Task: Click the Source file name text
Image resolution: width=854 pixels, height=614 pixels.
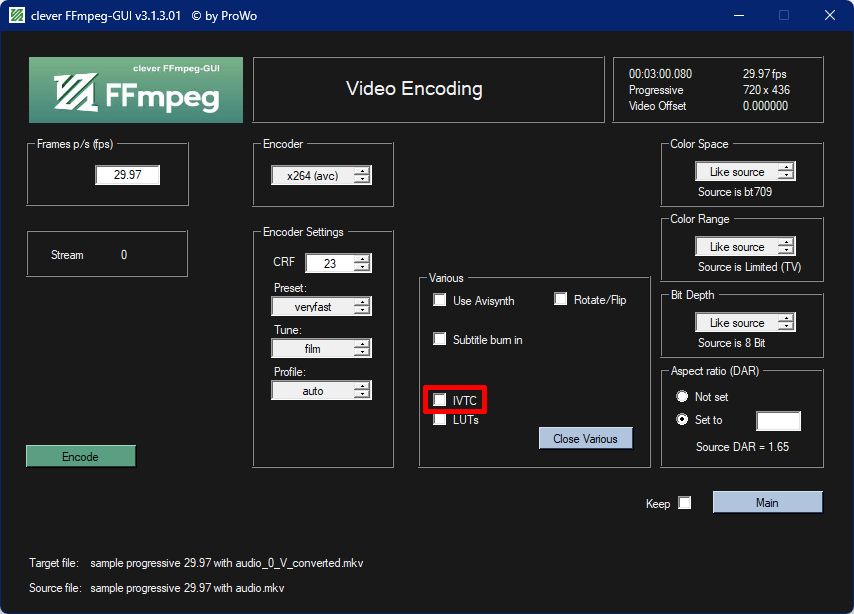Action: point(187,588)
